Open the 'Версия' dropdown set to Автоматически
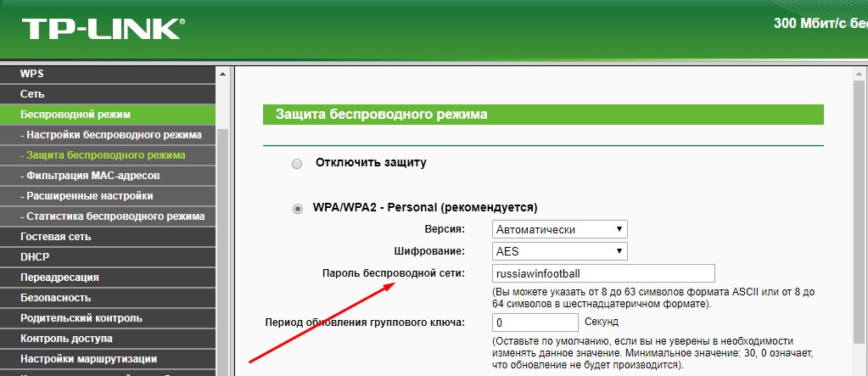This screenshot has width=868, height=376. [x=559, y=229]
